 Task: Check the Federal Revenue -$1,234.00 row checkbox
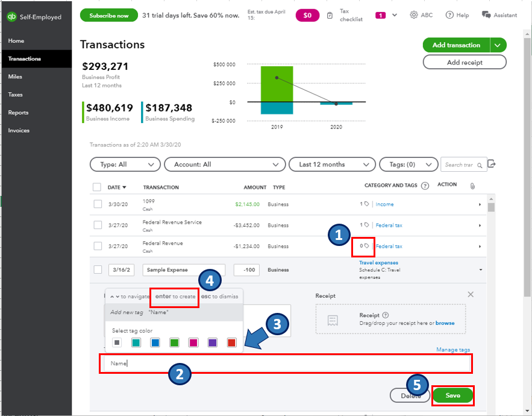coord(98,246)
